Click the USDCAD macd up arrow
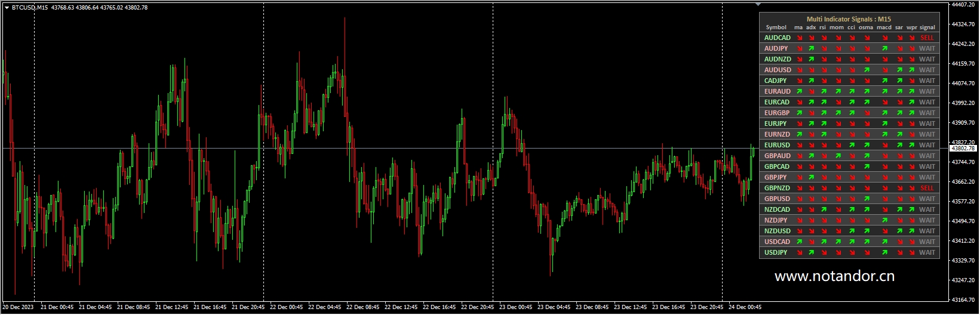980x315 pixels. (884, 242)
